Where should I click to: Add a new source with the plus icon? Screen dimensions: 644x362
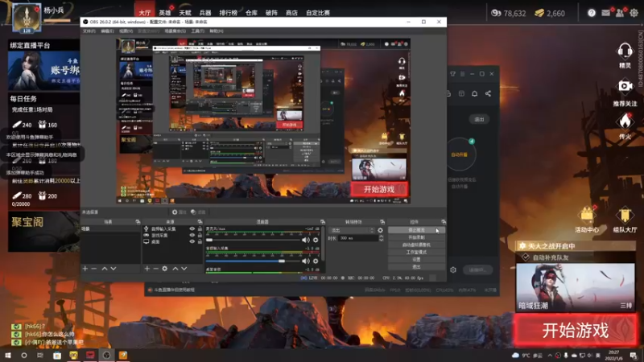[x=147, y=269]
